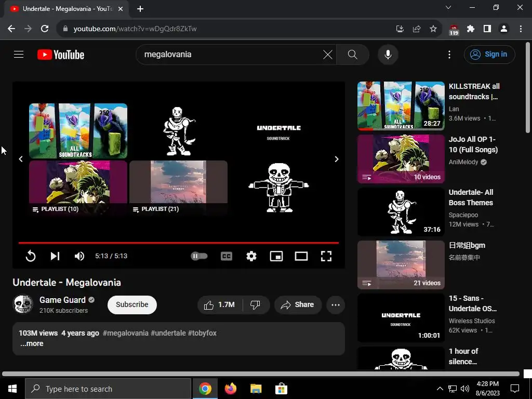Click the AniMelody channel name
The width and height of the screenshot is (532, 399).
[x=463, y=162]
